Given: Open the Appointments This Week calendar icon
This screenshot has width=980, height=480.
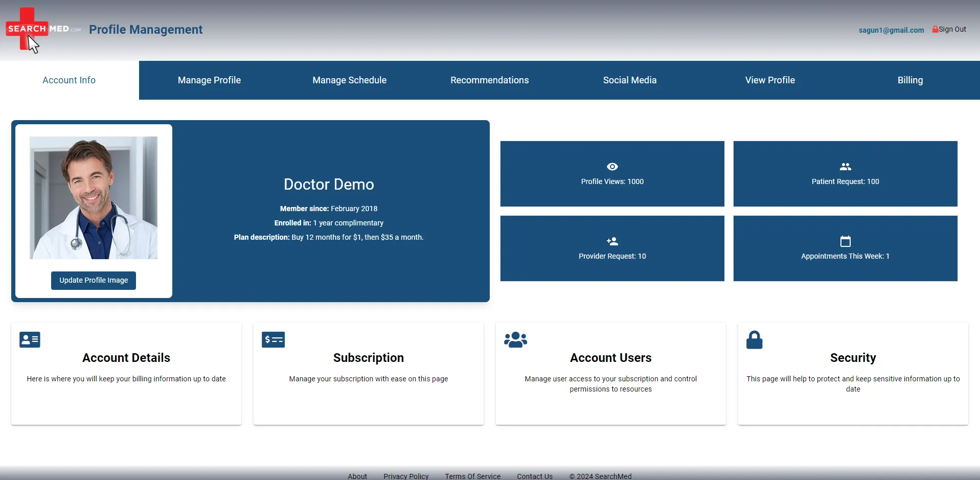Looking at the screenshot, I should click(845, 241).
